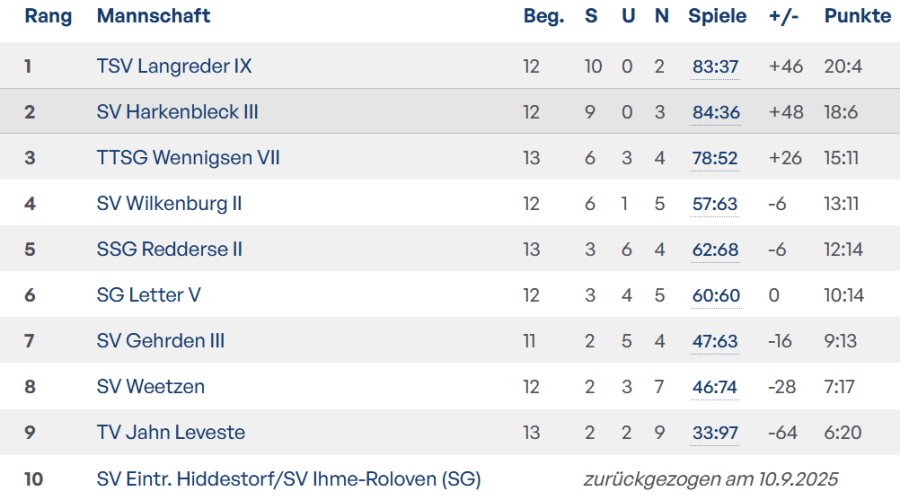Select TTSG Wennigsen VII team name

click(188, 158)
